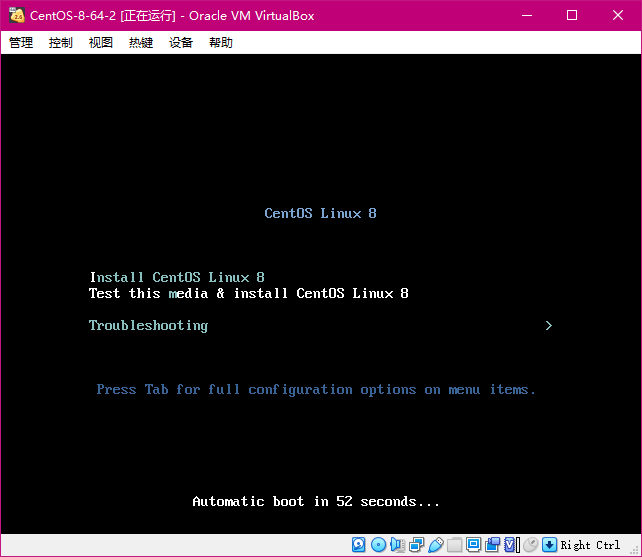Click the CPU virtualization indicator icon
The width and height of the screenshot is (642, 557).
[512, 545]
